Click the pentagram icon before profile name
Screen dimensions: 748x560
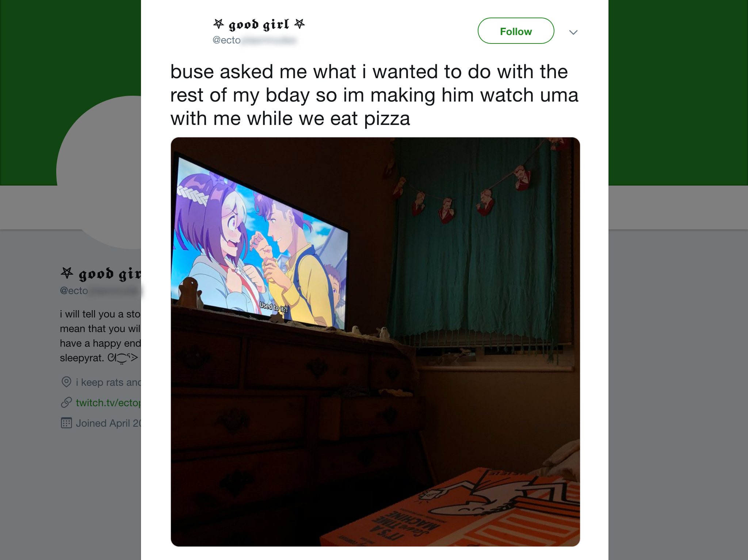pyautogui.click(x=67, y=273)
